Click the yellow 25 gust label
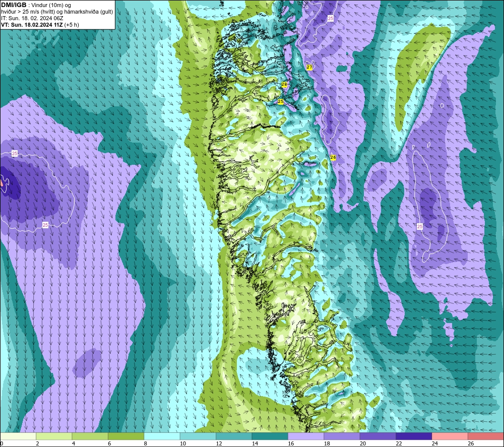504x447 pixels. (281, 101)
